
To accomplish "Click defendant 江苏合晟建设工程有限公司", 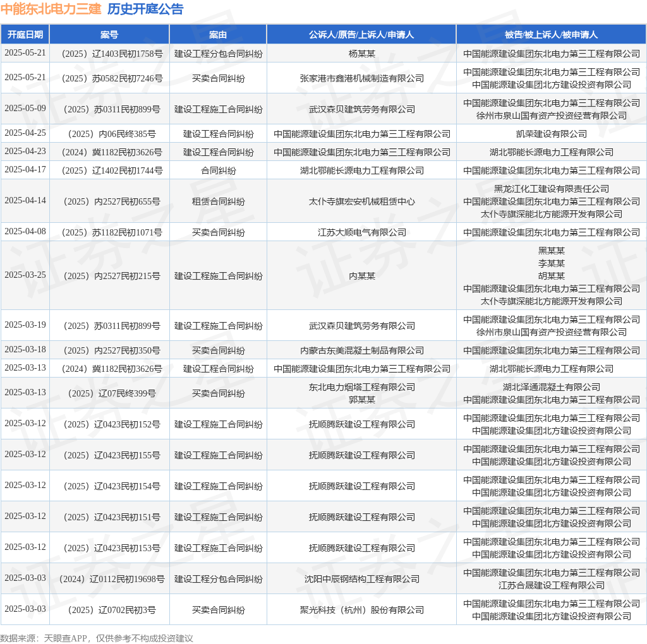I will [551, 585].
